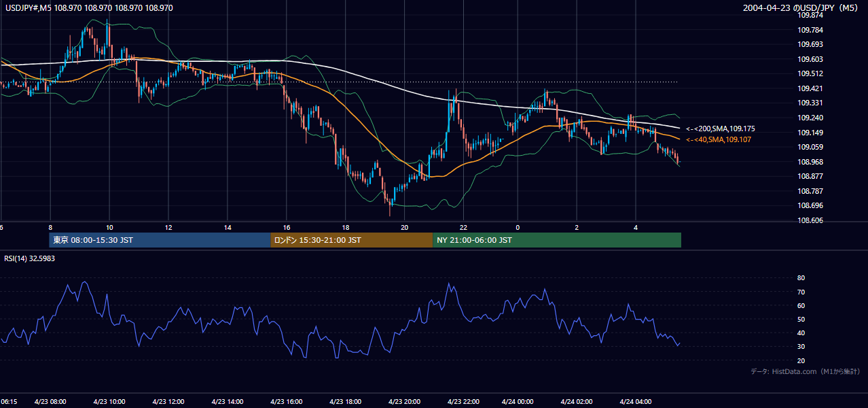Select the Tokyo 08:00-15:30 JST session bar

point(160,240)
